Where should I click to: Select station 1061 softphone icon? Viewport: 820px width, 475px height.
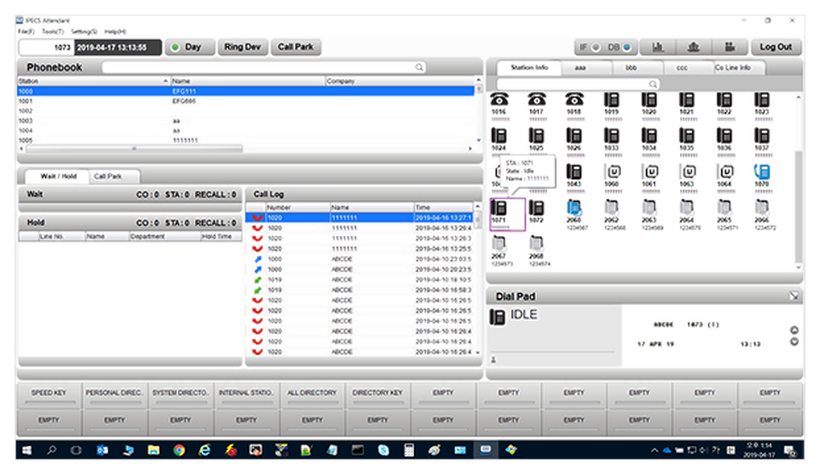pyautogui.click(x=650, y=172)
